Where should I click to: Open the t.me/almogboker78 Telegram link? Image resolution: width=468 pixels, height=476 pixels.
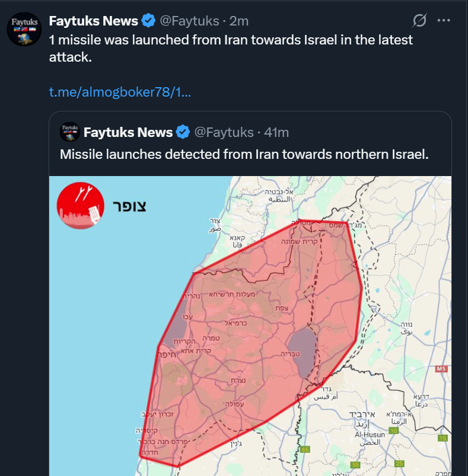pos(120,92)
